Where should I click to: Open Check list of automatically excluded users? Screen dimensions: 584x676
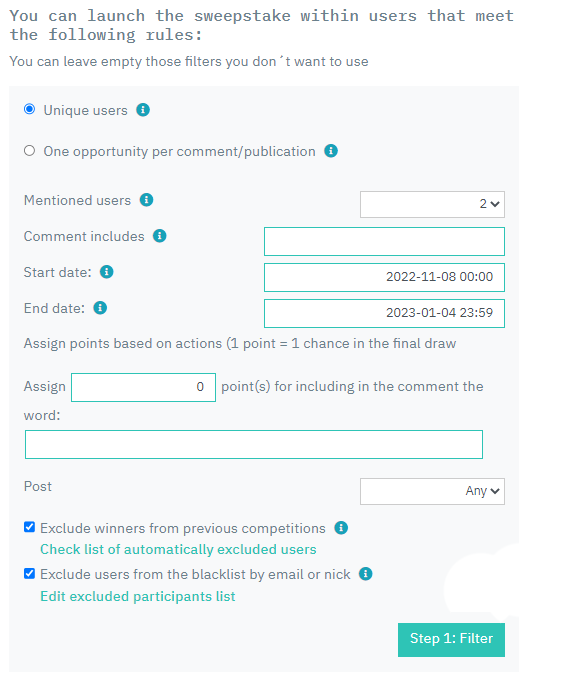[x=178, y=549]
